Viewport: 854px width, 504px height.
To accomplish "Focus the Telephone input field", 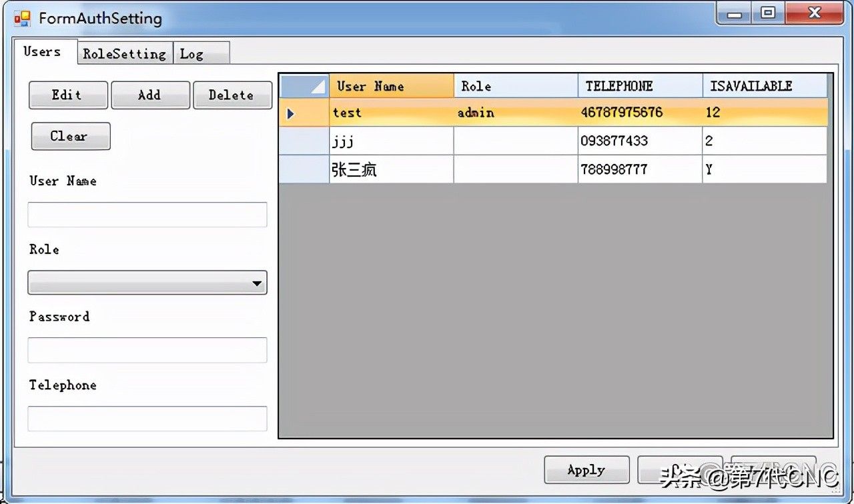I will [x=147, y=419].
